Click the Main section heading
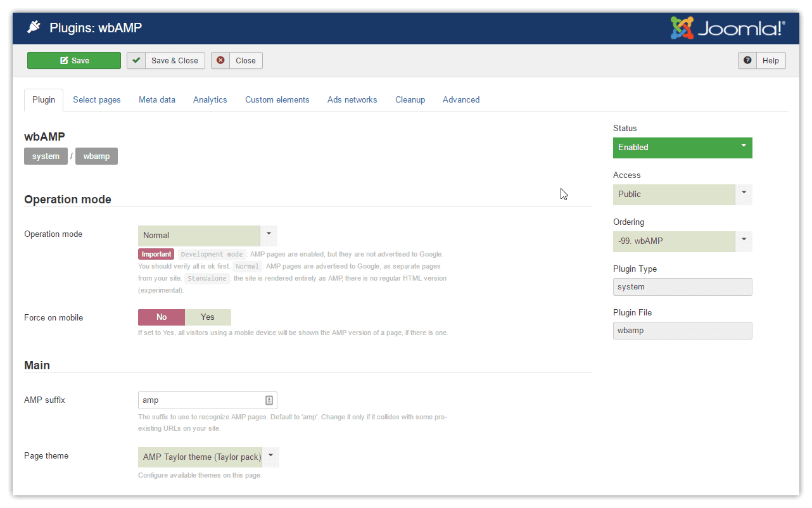 (x=37, y=365)
